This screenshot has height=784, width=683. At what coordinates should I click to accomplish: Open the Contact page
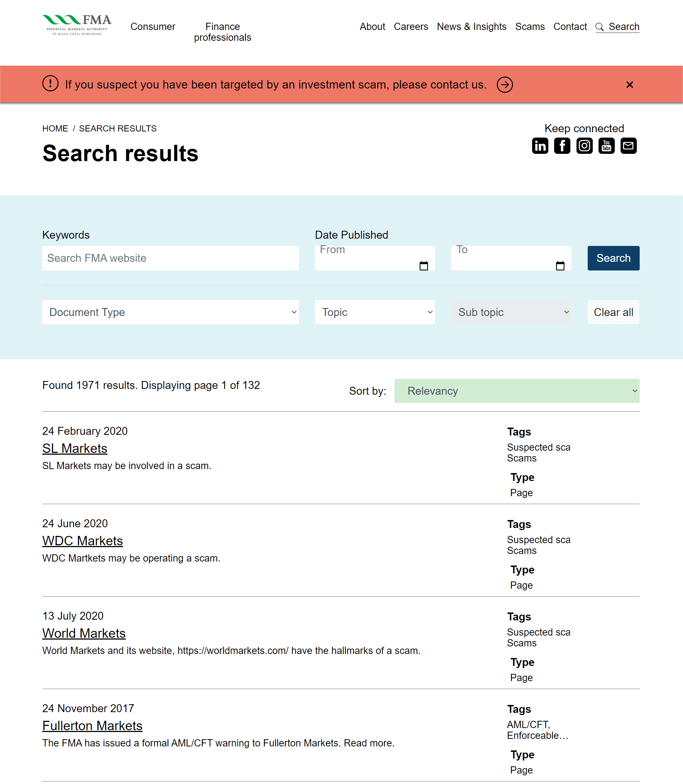tap(570, 27)
